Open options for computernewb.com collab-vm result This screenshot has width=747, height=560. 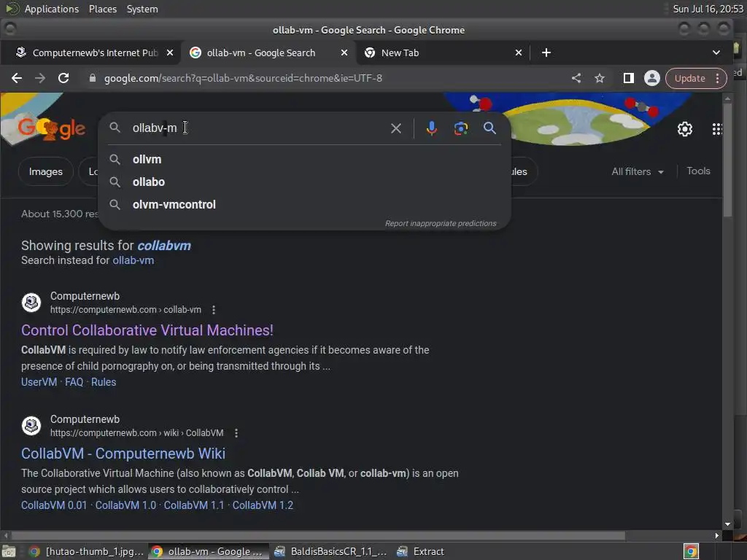(x=214, y=310)
